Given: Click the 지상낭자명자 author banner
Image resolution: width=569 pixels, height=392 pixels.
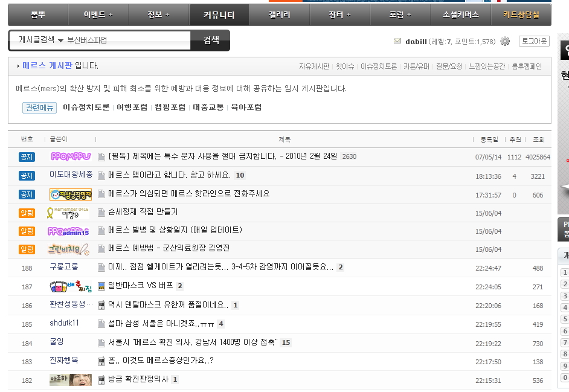Looking at the screenshot, I should [x=71, y=194].
